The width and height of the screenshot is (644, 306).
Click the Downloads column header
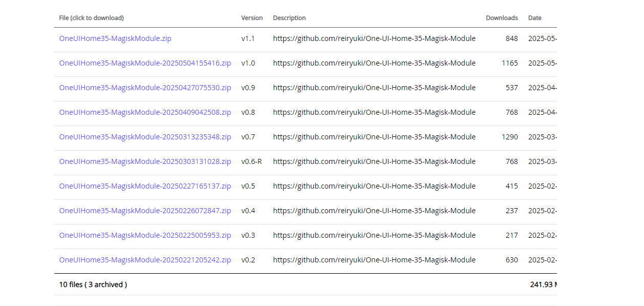pyautogui.click(x=502, y=18)
